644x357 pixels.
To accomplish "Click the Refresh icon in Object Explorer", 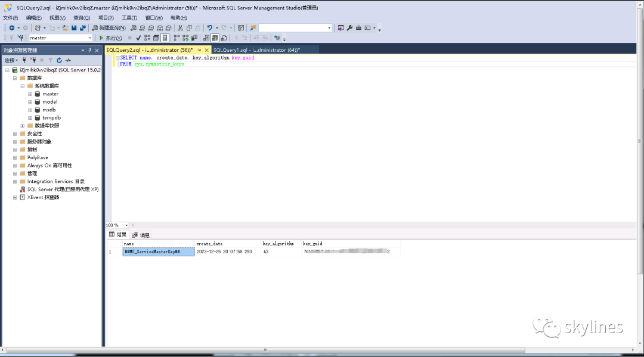I will click(59, 60).
